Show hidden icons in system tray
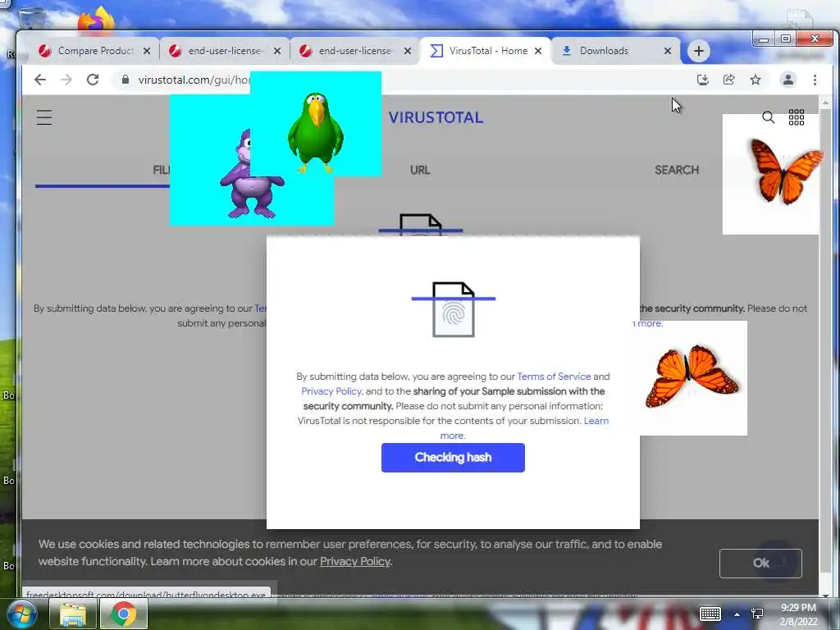The image size is (840, 630). 737,614
